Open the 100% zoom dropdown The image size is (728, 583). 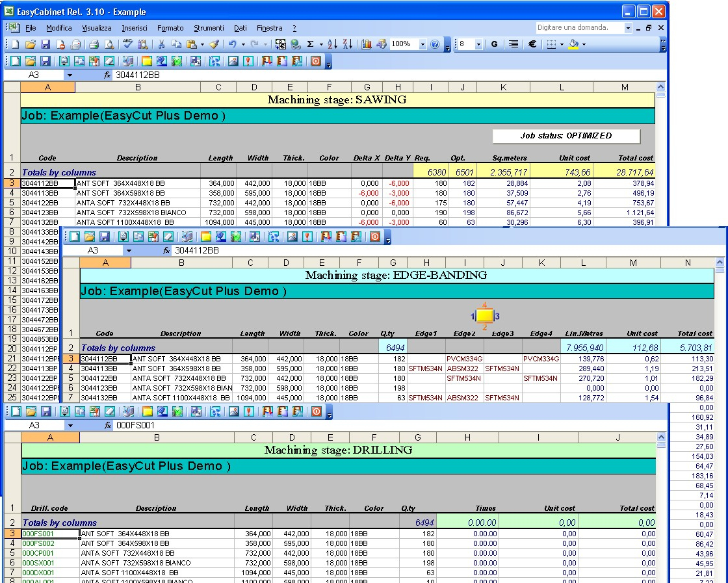[422, 44]
